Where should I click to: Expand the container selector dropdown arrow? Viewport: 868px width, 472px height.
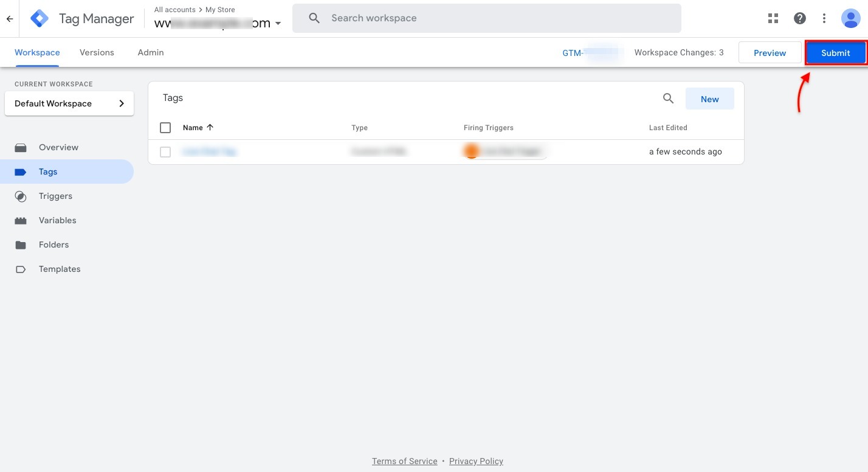(x=278, y=23)
